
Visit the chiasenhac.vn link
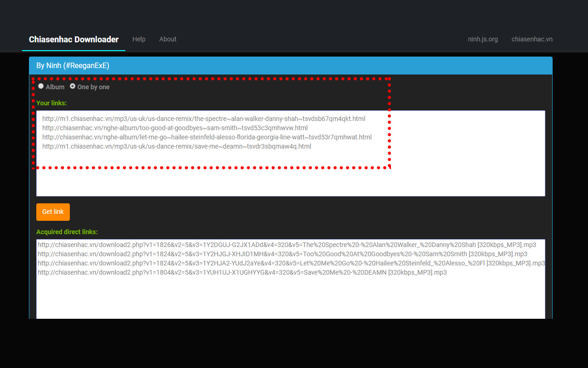tap(532, 39)
